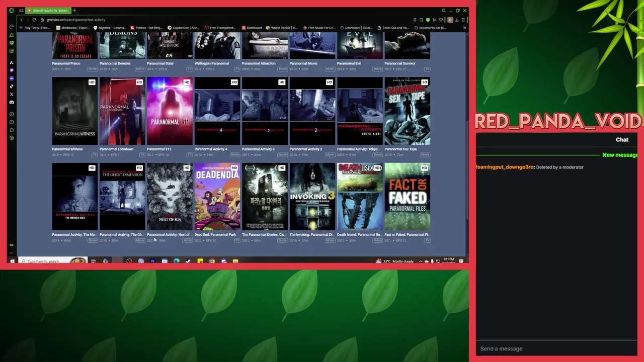
Task: Click the 'Send a message' chat field
Action: [556, 348]
